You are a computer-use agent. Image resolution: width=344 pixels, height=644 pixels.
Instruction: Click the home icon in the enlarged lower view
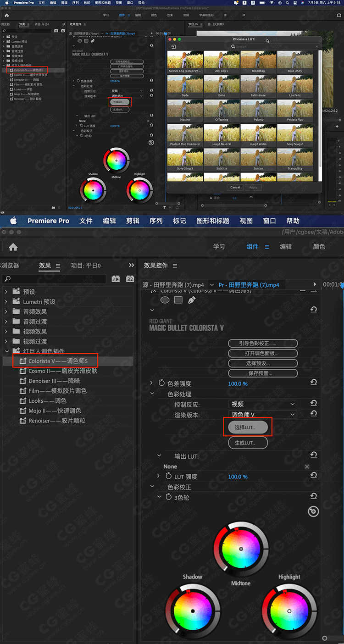[x=13, y=247]
